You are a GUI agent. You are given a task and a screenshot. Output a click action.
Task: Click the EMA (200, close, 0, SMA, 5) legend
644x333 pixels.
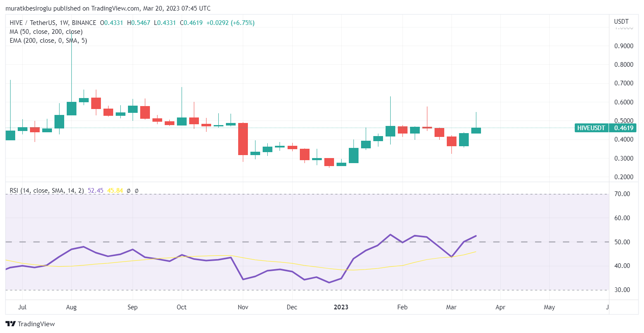tap(48, 41)
